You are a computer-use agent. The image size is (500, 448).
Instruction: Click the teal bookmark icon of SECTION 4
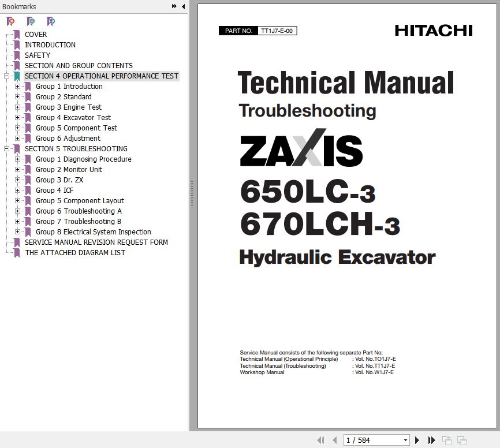(17, 76)
